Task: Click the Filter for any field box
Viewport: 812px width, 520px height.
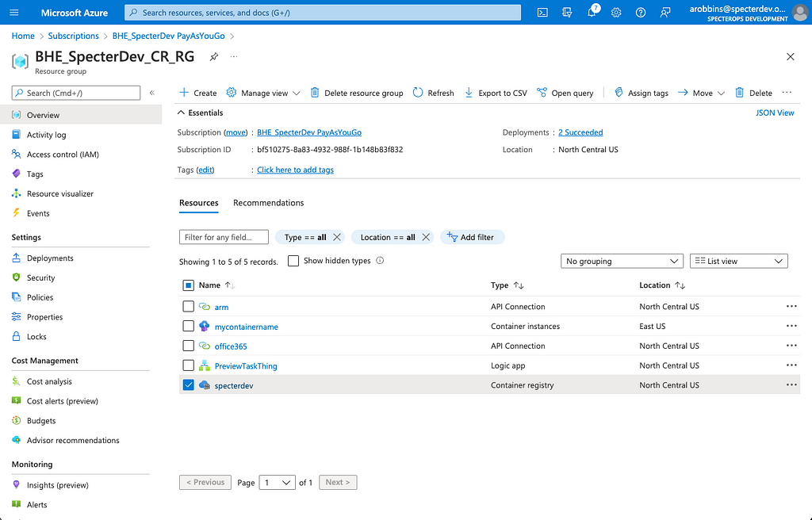Action: [x=224, y=237]
